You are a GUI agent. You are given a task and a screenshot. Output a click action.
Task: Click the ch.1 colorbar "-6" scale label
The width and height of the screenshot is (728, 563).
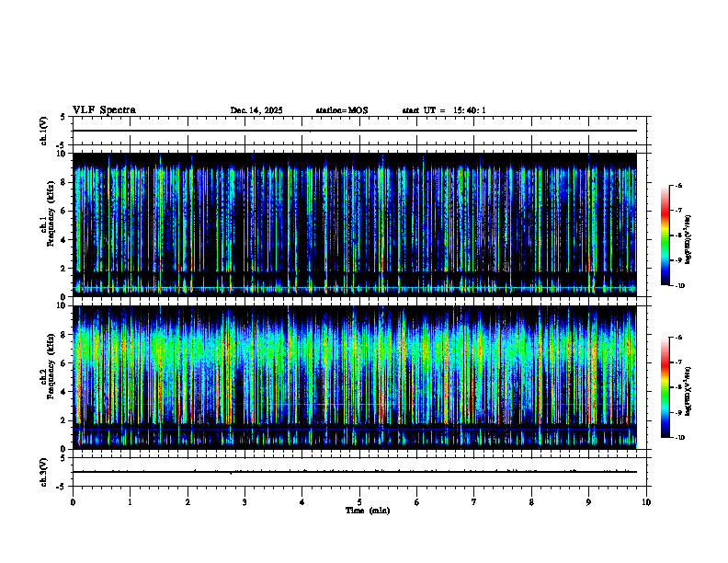click(x=678, y=185)
